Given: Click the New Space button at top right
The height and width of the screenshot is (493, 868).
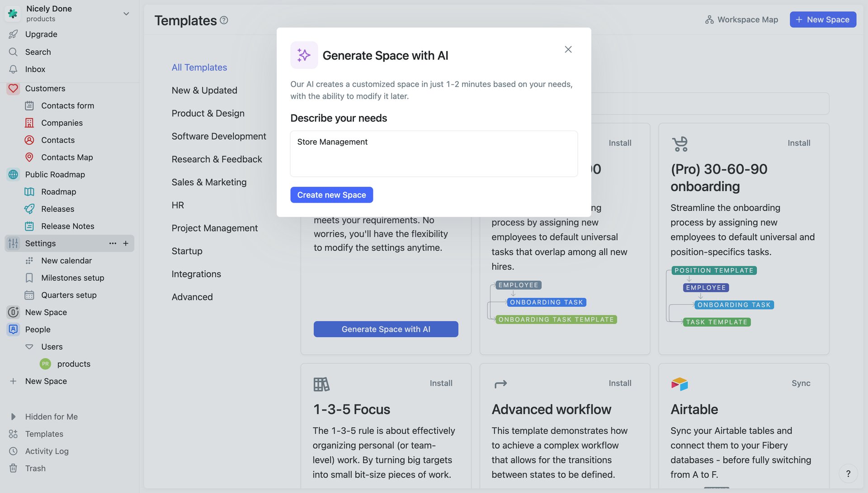Looking at the screenshot, I should (822, 19).
